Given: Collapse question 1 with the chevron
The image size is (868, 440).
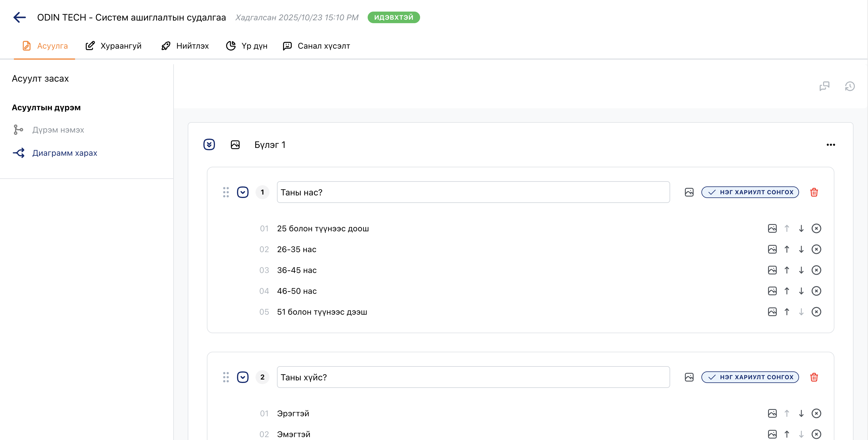Looking at the screenshot, I should [242, 192].
